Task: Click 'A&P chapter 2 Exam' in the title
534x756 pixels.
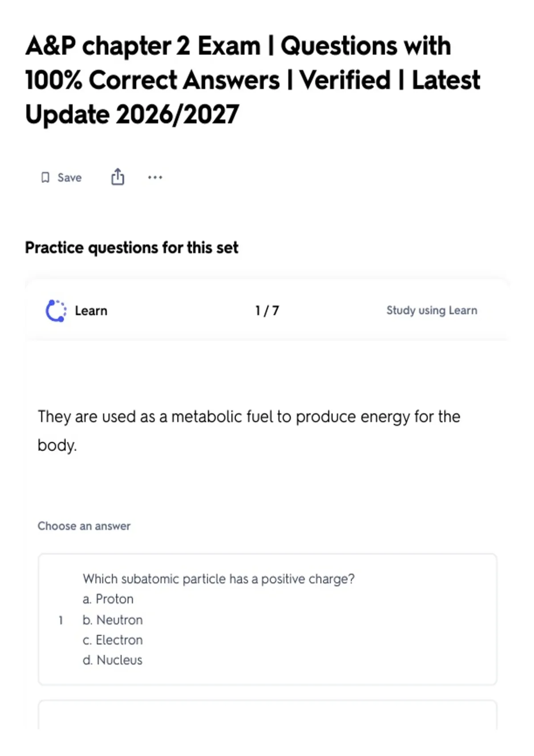Action: (x=143, y=46)
